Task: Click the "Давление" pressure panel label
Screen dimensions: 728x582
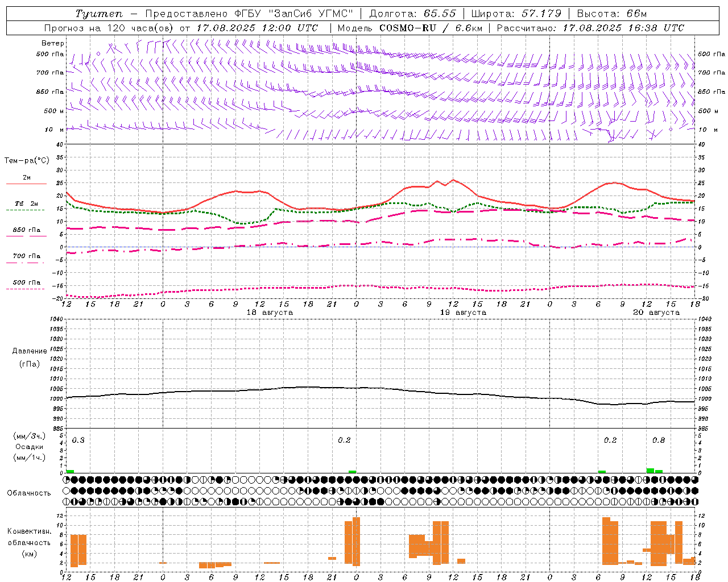Action: pos(30,351)
